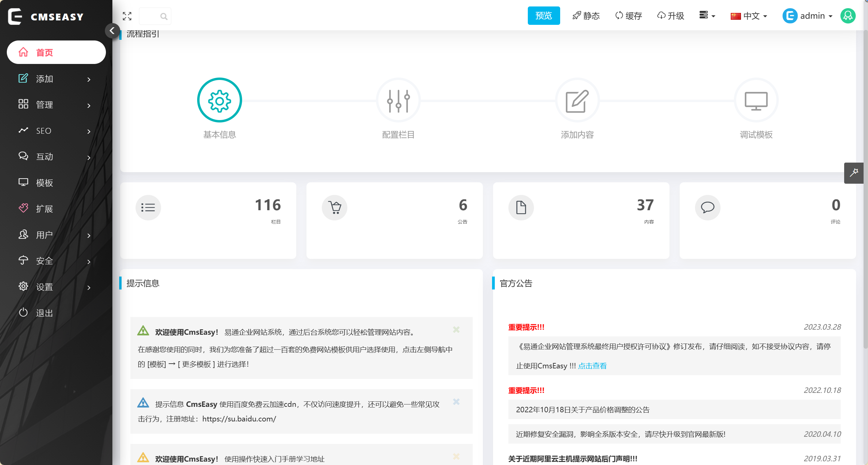Click the 37 内容 count

click(x=645, y=205)
